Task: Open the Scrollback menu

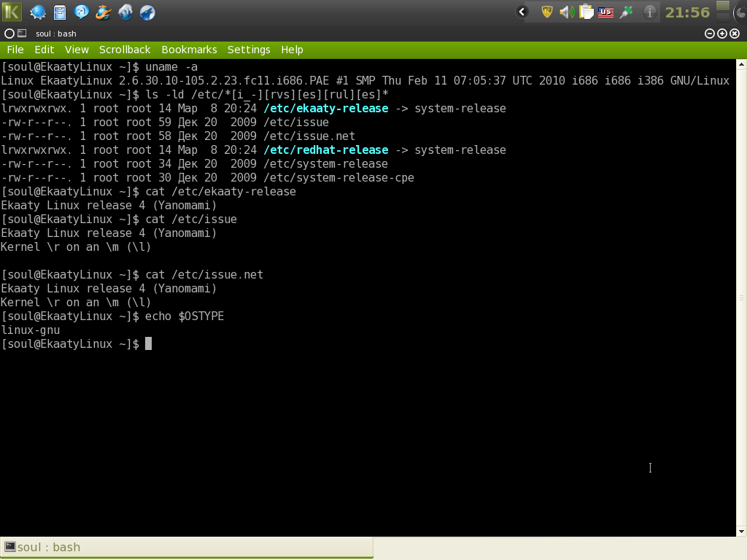Action: 125,50
